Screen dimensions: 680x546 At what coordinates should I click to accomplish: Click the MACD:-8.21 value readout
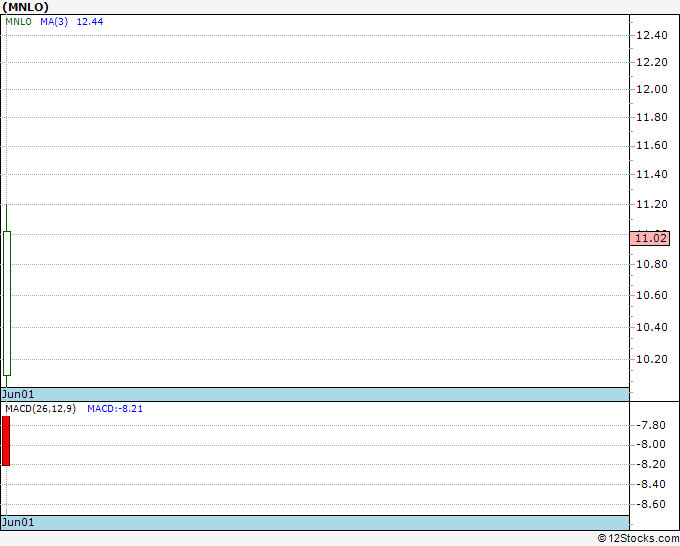point(115,409)
